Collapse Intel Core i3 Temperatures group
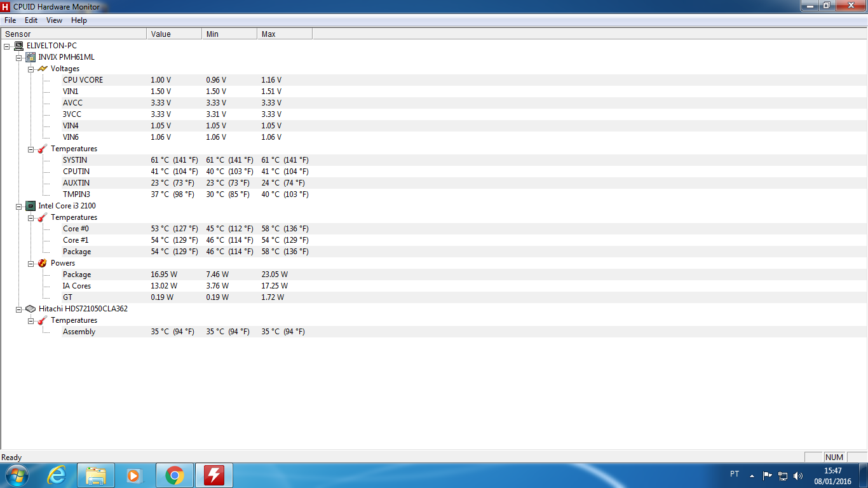The image size is (868, 488). tap(31, 217)
